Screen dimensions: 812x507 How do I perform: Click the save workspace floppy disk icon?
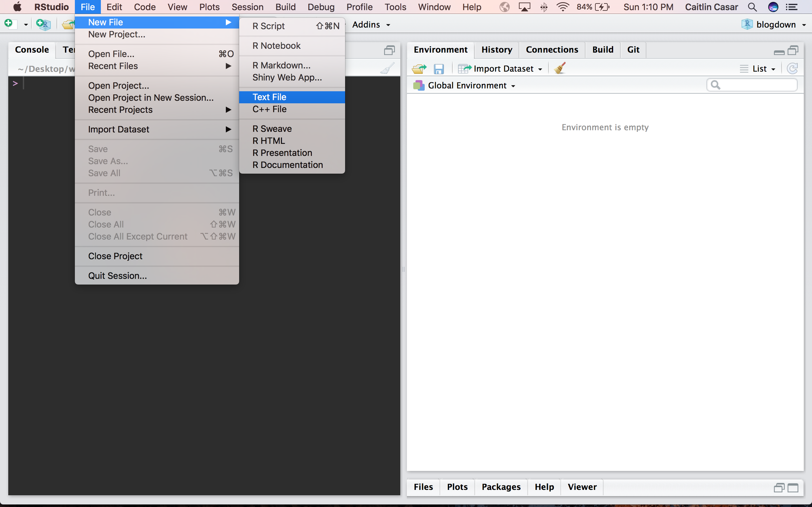439,69
